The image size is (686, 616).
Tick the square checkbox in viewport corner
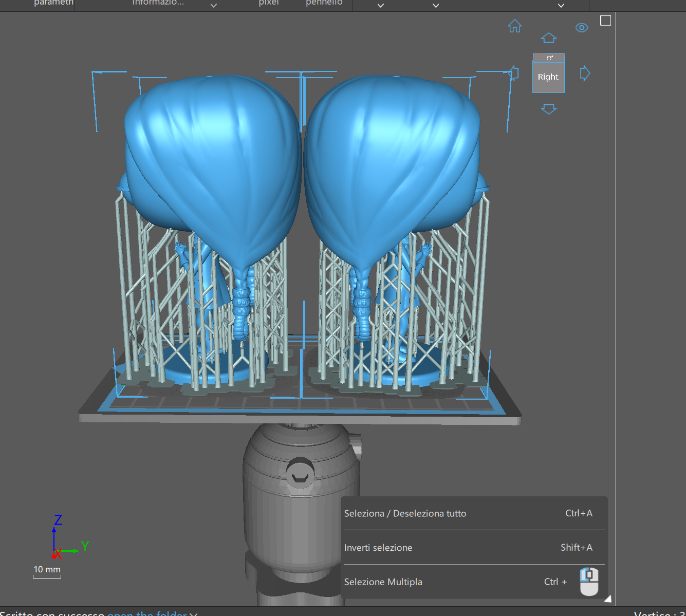pyautogui.click(x=606, y=21)
